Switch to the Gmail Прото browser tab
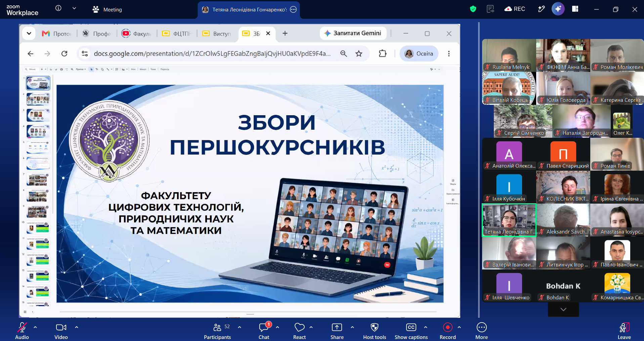Viewport: 644px width, 341px height. pos(56,34)
